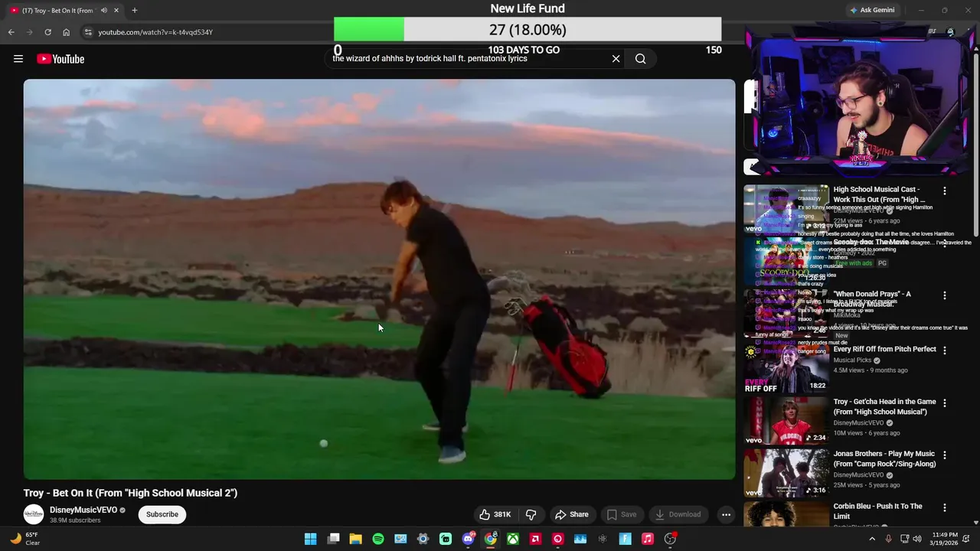980x551 pixels.
Task: Open Windows Start menu
Action: pyautogui.click(x=311, y=539)
